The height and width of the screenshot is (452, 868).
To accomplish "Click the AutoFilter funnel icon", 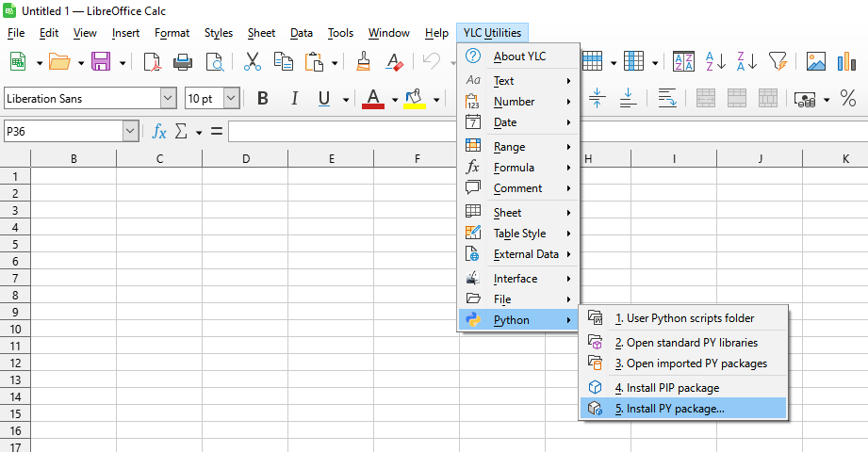I will click(x=777, y=62).
